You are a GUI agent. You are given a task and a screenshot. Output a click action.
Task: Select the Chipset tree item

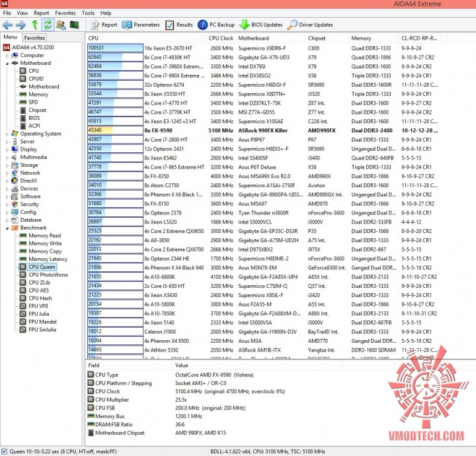point(33,110)
